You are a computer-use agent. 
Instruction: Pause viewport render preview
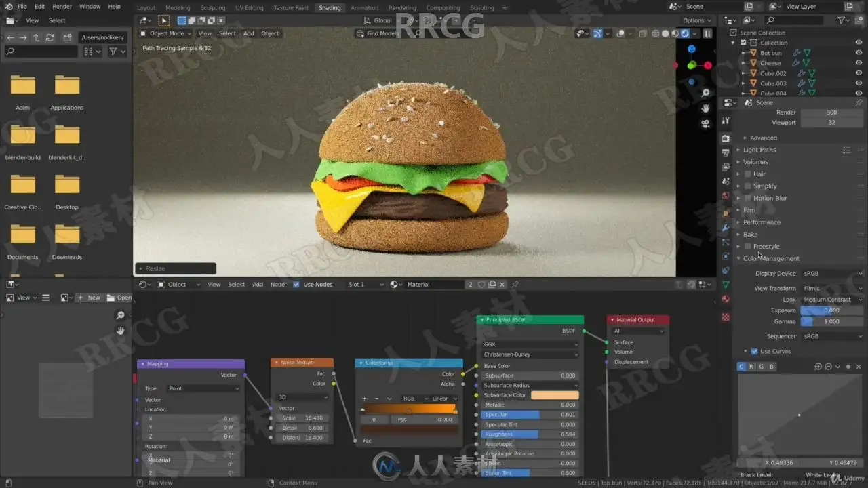(x=707, y=33)
